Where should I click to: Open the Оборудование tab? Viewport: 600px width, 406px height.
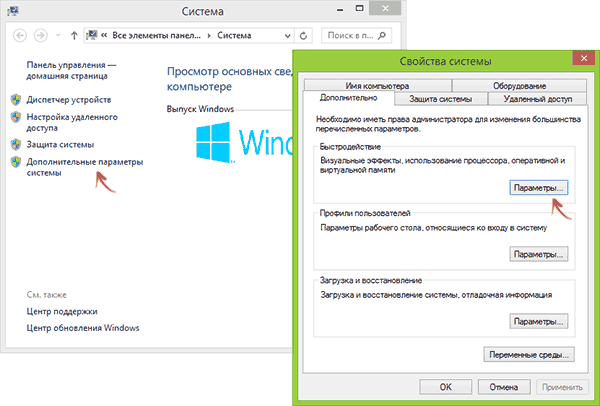click(516, 84)
